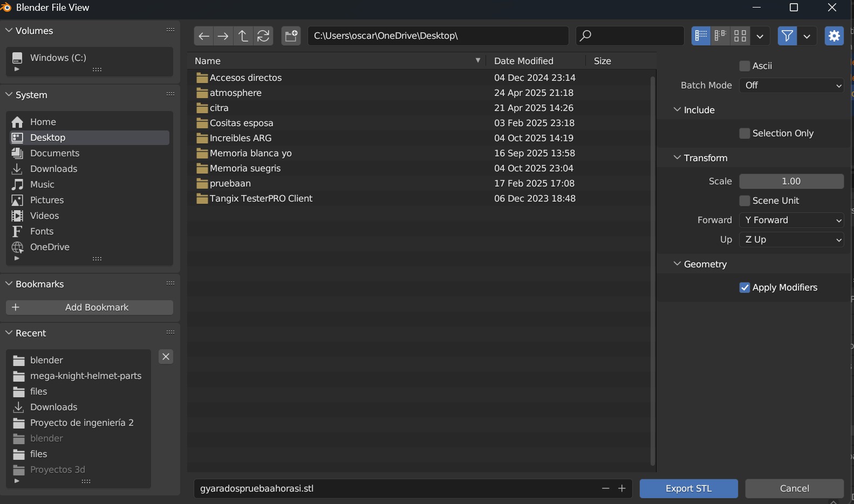This screenshot has height=504, width=854.
Task: Collapse the Volumes panel
Action: click(x=29, y=31)
